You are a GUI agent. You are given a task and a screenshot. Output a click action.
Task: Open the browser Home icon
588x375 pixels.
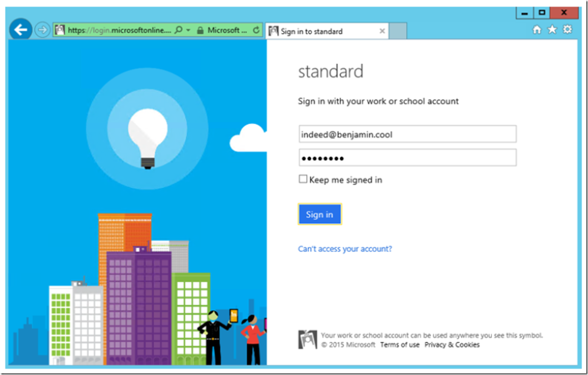537,30
